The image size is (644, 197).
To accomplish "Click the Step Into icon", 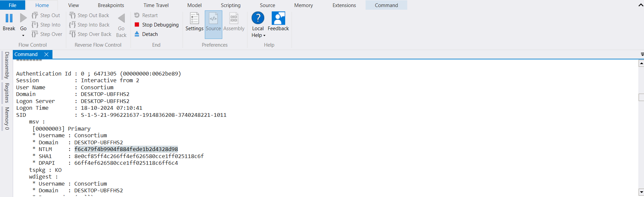I will point(35,24).
